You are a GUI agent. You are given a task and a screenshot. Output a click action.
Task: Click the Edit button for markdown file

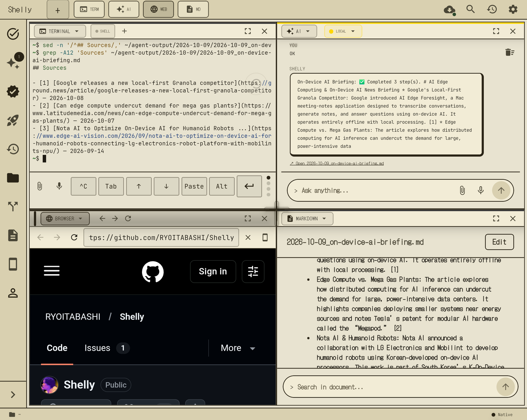(499, 242)
